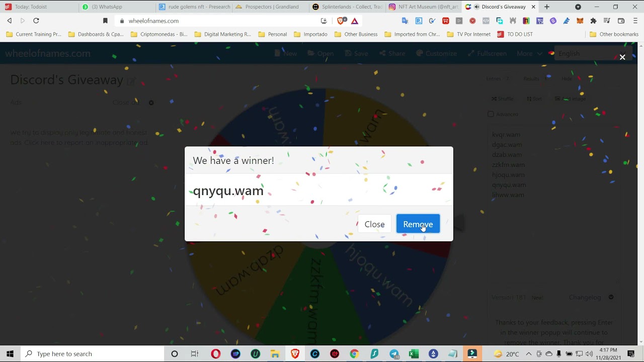Open the browser main menu hamburger

click(635, 21)
